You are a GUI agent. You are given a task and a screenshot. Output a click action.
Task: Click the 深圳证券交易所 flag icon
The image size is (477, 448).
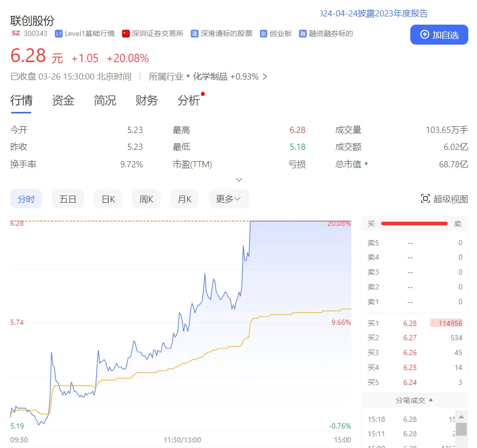[126, 34]
